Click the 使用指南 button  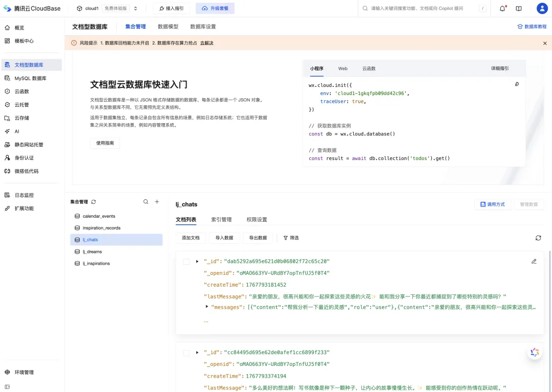[x=105, y=143]
